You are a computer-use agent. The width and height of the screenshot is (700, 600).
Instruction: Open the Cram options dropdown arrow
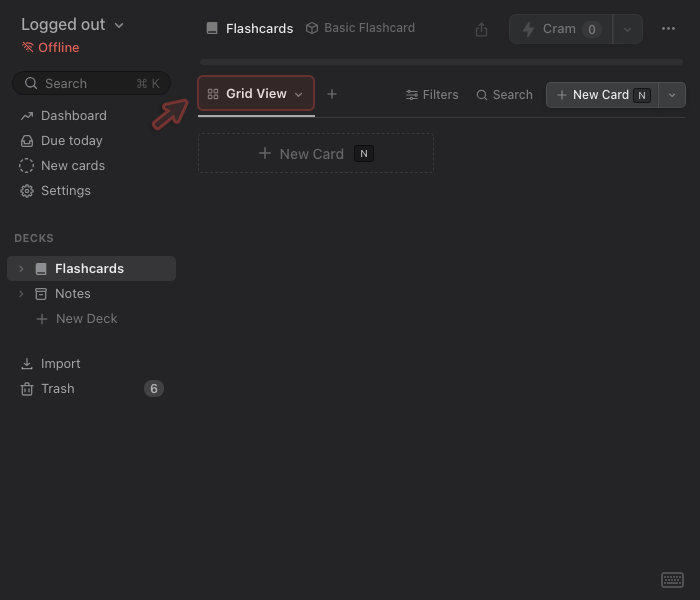point(627,29)
